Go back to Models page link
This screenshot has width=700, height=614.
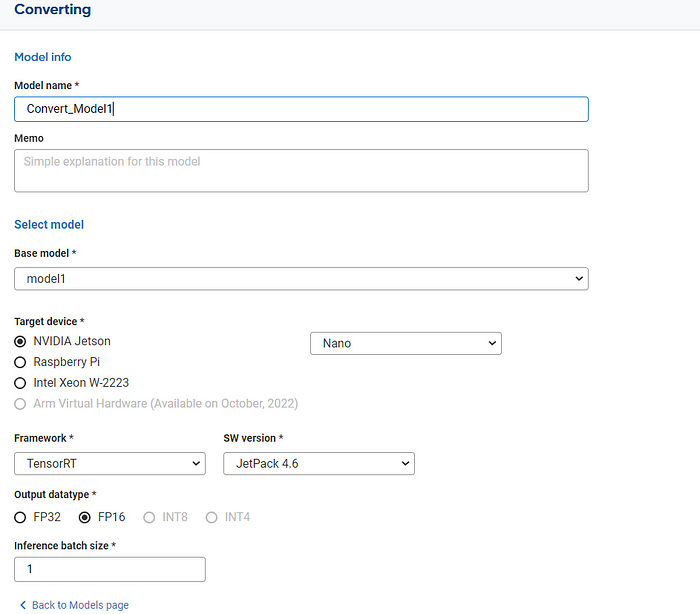80,605
